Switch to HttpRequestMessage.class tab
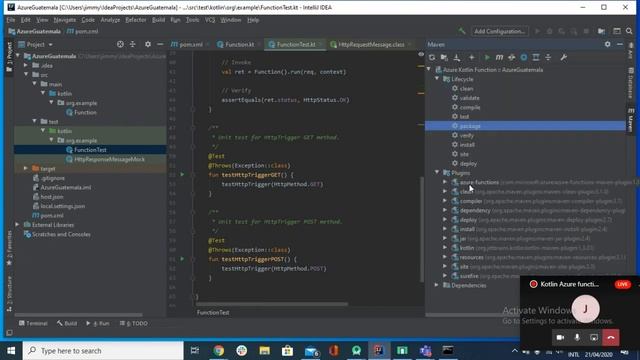Image resolution: width=640 pixels, height=360 pixels. coord(371,44)
